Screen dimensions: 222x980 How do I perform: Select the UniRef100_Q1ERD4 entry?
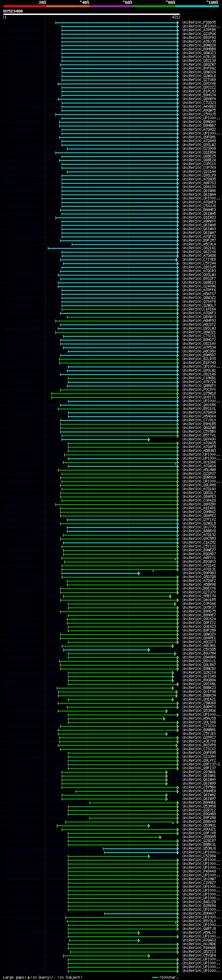coord(199,153)
